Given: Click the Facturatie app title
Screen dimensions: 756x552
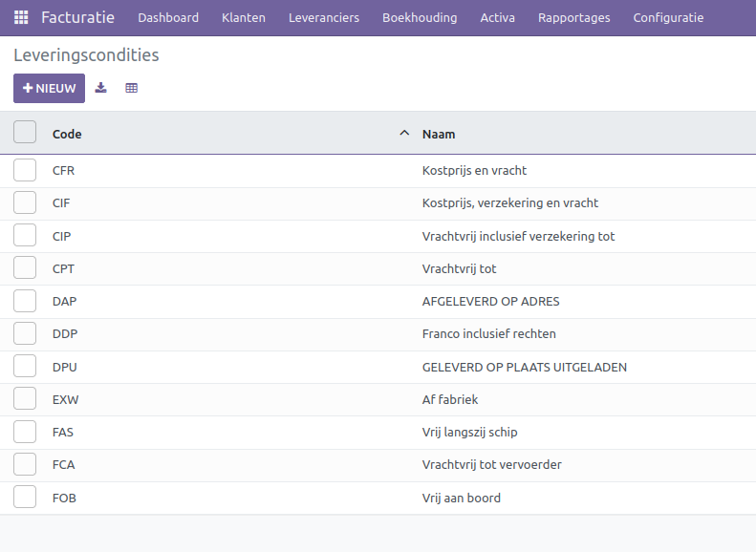Looking at the screenshot, I should coord(77,17).
